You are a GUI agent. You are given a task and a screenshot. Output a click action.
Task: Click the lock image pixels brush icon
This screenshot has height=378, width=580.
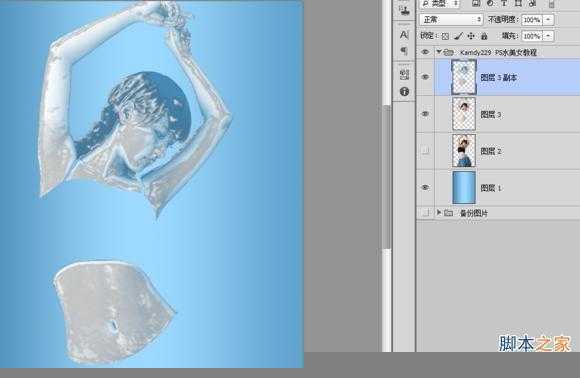pyautogui.click(x=458, y=36)
